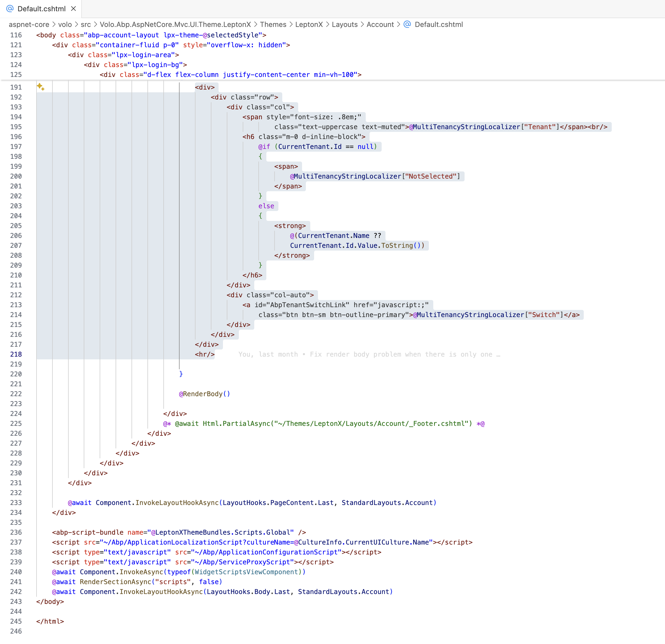
Task: Click the git blame annotation on line 218
Action: 369,354
